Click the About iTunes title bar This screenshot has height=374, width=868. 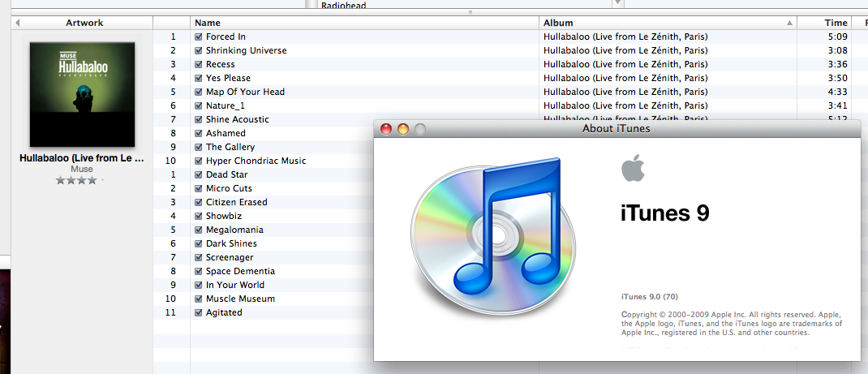tap(617, 129)
